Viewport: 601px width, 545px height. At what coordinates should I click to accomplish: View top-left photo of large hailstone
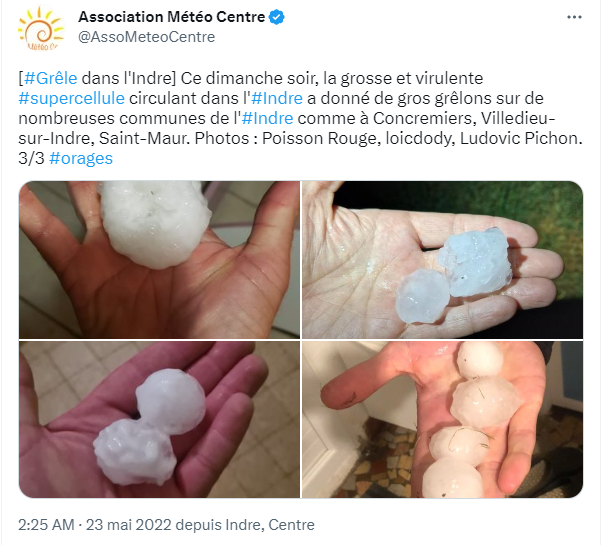[159, 259]
